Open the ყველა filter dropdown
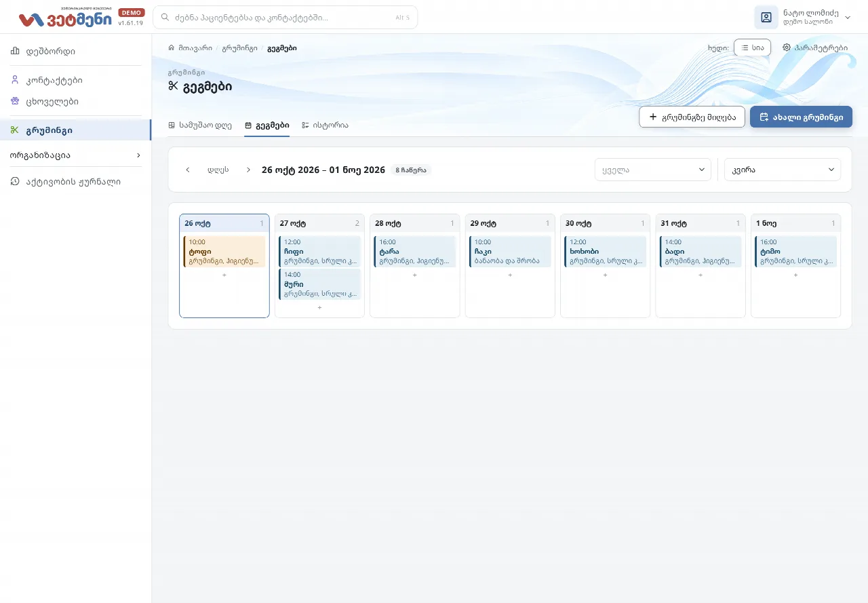 [653, 170]
